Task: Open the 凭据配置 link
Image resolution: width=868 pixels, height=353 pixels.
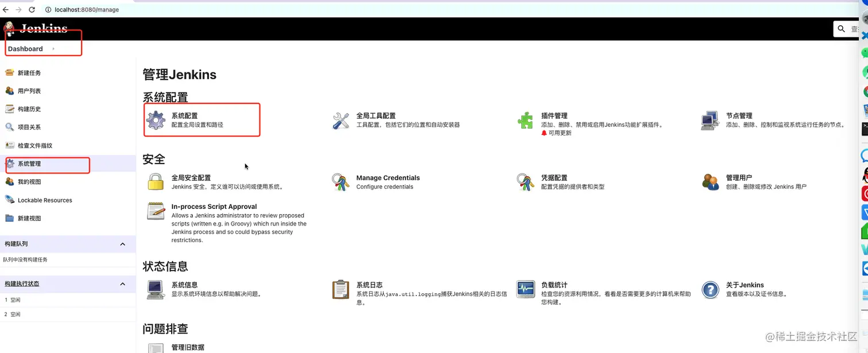Action: [554, 178]
